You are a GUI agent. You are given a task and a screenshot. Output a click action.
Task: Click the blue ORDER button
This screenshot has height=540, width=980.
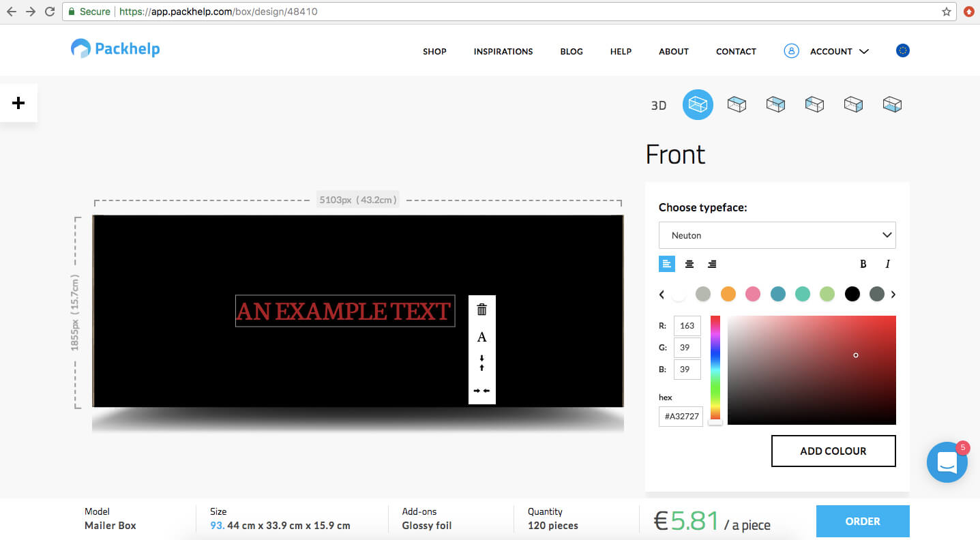[x=863, y=521]
